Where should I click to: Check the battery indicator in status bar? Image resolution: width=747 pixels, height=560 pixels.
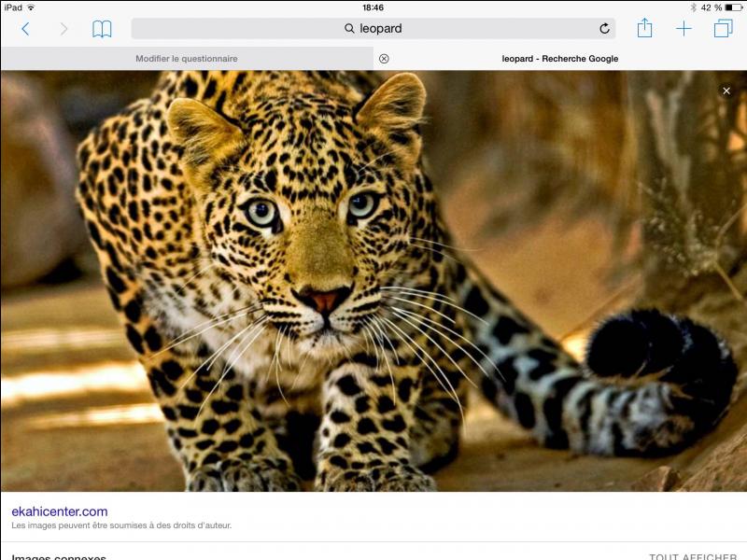pos(731,7)
